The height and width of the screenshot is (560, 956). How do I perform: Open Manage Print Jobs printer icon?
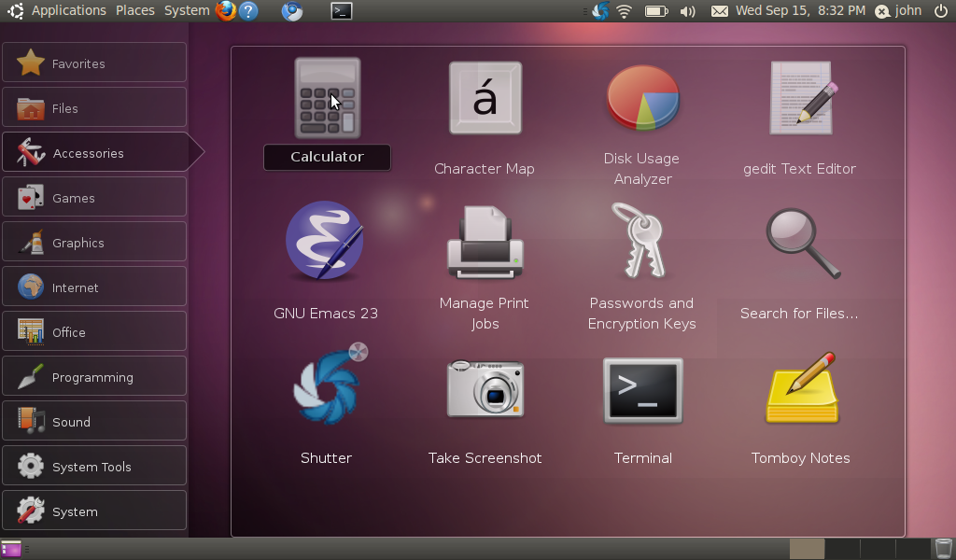pyautogui.click(x=485, y=243)
